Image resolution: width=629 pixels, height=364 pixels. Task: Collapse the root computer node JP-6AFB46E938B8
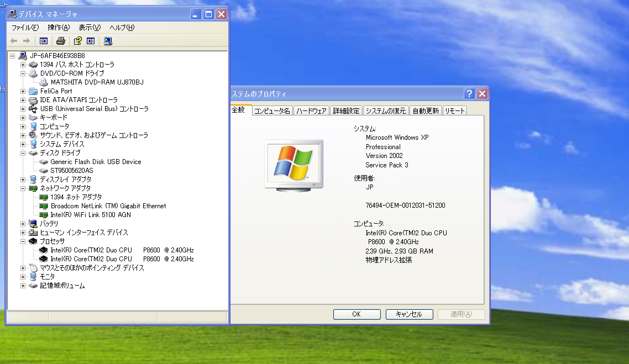coord(12,56)
